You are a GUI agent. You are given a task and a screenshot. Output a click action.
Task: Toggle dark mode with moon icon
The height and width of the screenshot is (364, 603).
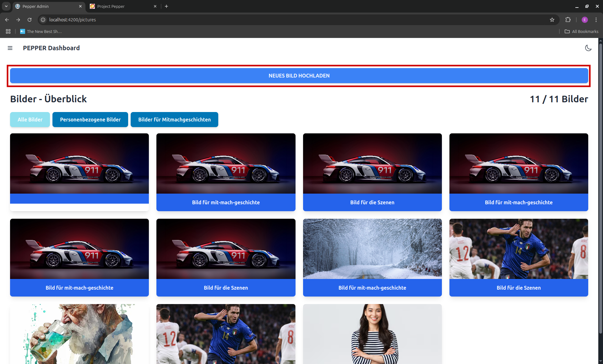(x=588, y=48)
